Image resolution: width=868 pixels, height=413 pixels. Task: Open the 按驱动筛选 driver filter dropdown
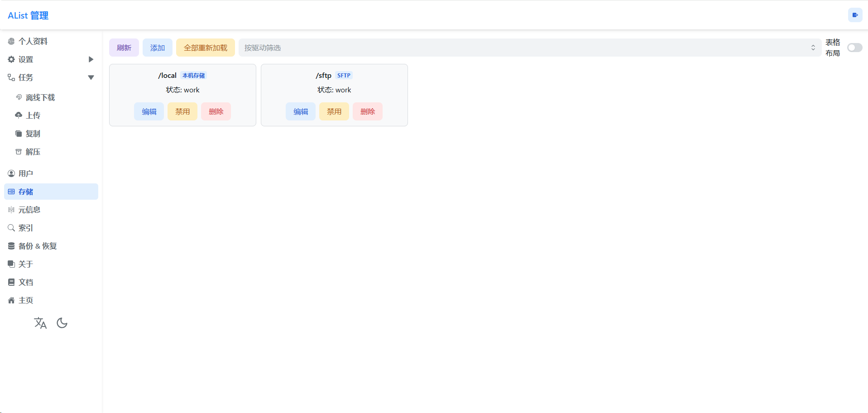click(530, 48)
